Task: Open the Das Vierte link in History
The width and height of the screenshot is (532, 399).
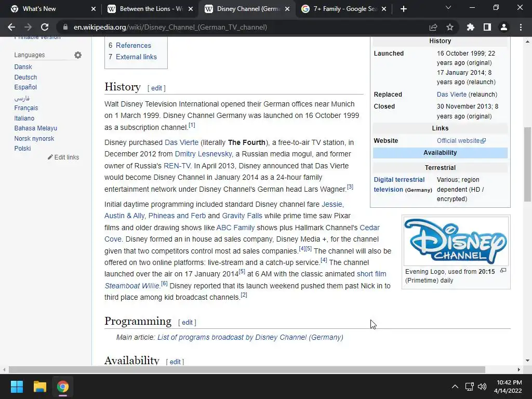Action: point(181,142)
